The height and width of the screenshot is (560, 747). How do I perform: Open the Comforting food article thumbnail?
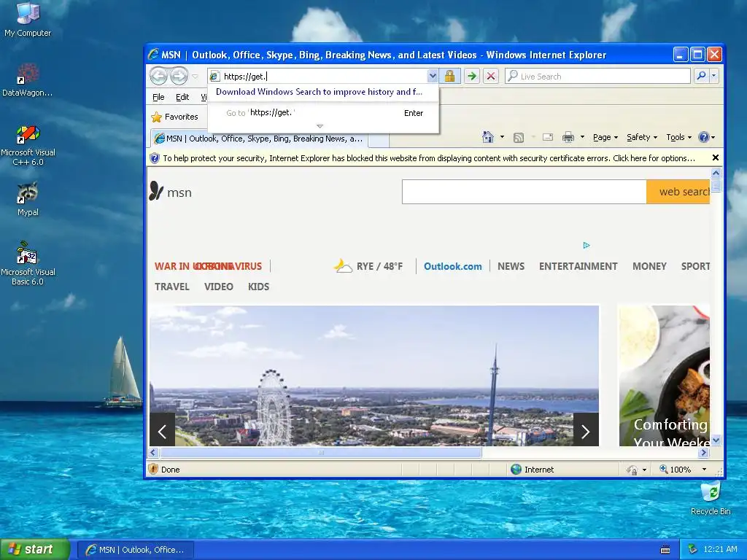tap(664, 376)
